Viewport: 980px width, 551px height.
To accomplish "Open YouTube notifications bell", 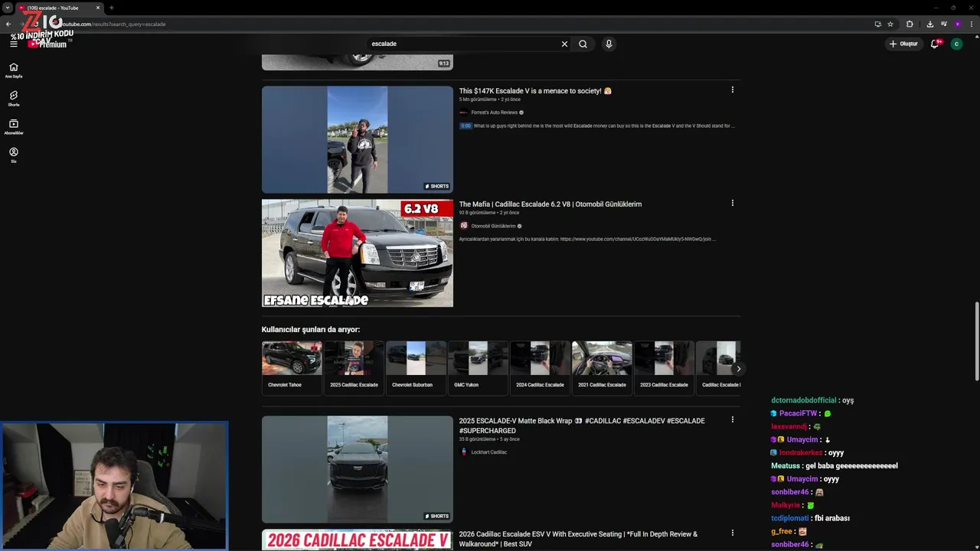I will pyautogui.click(x=934, y=44).
